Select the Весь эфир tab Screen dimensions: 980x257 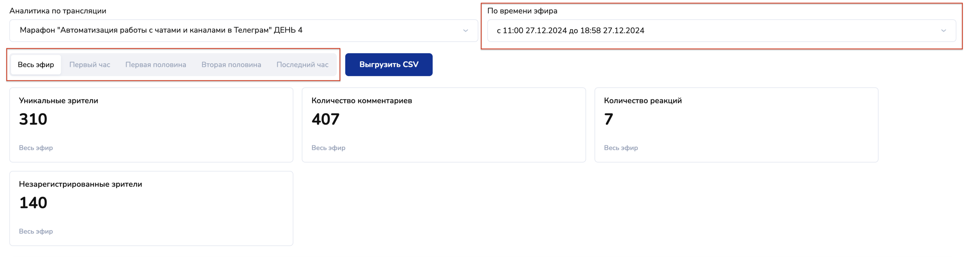tap(36, 65)
